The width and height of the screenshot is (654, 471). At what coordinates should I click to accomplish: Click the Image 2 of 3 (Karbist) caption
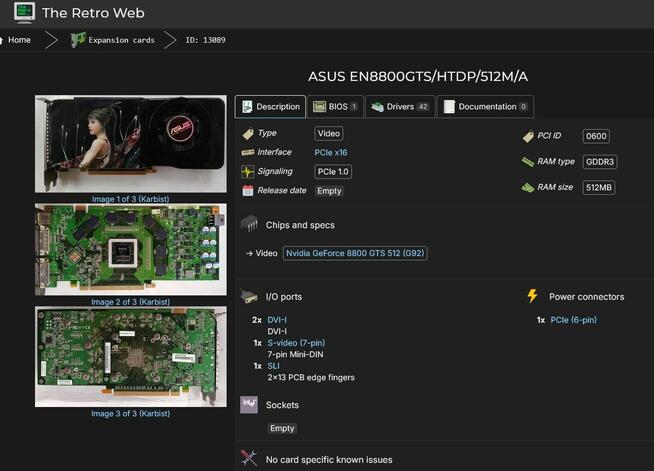click(x=131, y=302)
